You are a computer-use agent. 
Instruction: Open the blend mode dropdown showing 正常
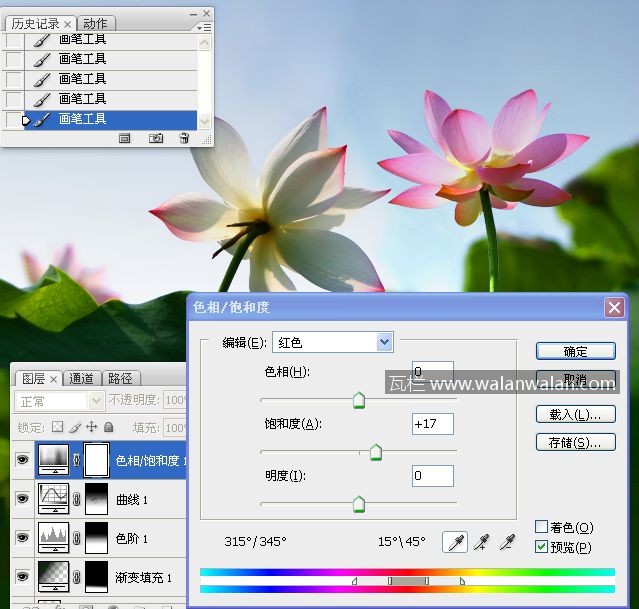[x=96, y=401]
